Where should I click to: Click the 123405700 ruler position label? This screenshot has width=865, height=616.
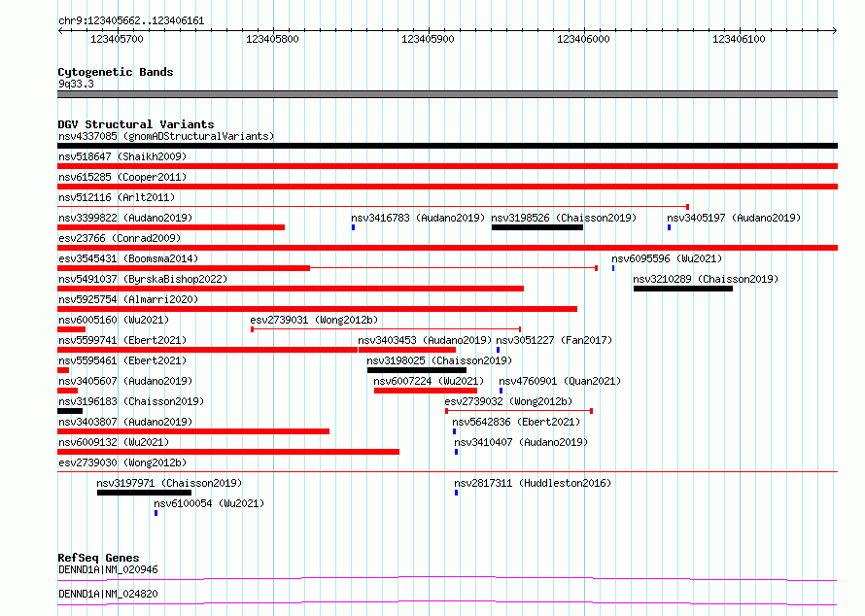coord(117,39)
